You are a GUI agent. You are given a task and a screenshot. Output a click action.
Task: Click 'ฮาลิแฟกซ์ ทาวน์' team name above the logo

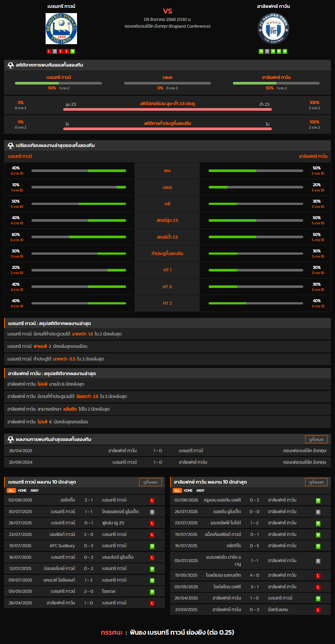pos(273,6)
